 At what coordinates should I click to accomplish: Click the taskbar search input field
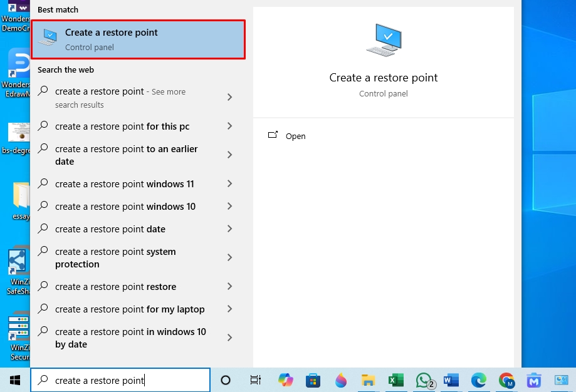(x=120, y=380)
